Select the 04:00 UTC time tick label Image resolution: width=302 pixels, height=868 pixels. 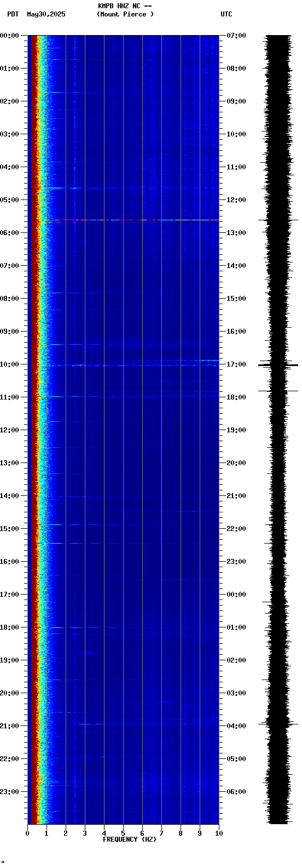coord(236,726)
